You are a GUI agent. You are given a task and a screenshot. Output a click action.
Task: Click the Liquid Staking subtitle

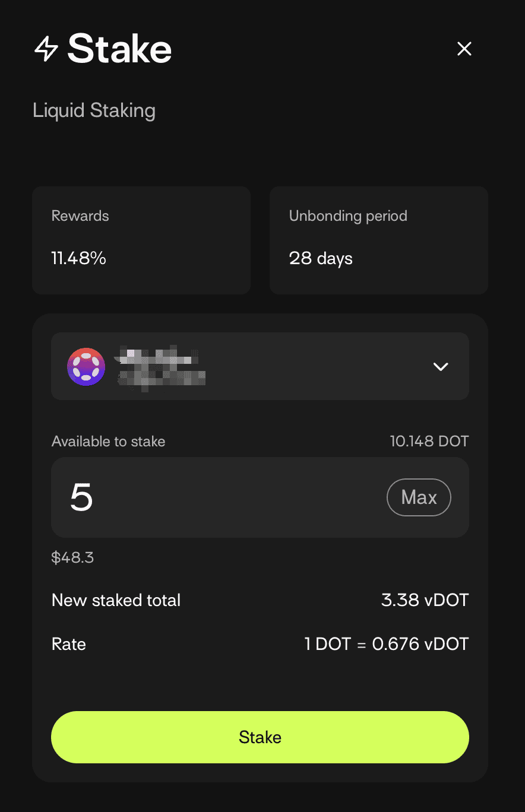point(94,111)
